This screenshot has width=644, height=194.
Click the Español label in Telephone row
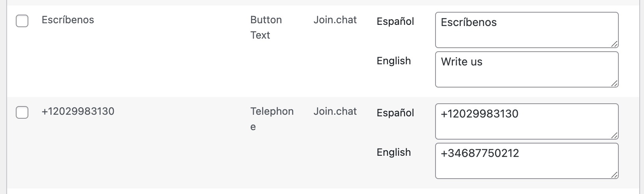[x=395, y=113]
